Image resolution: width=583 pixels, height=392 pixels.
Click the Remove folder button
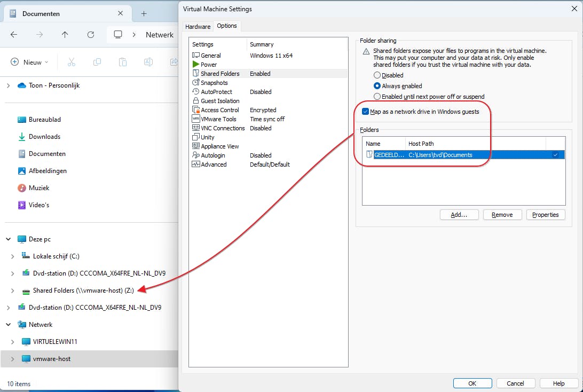click(502, 215)
